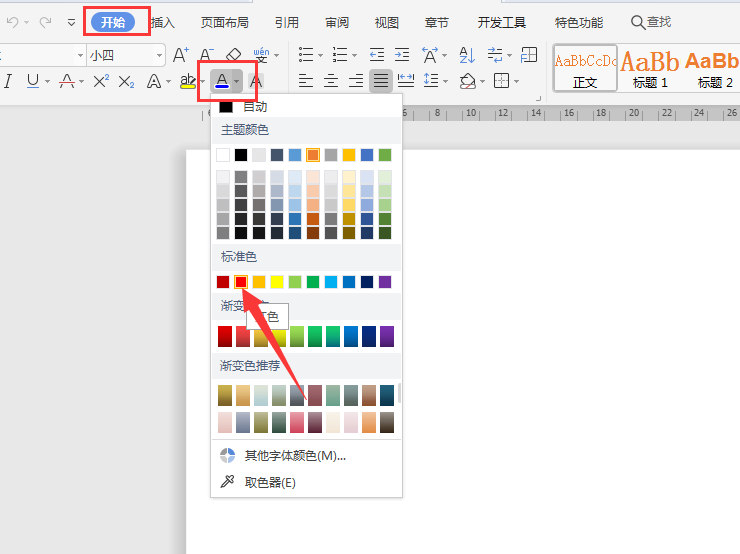Image resolution: width=740 pixels, height=554 pixels.
Task: Click the undo arrow icon
Action: [13, 21]
